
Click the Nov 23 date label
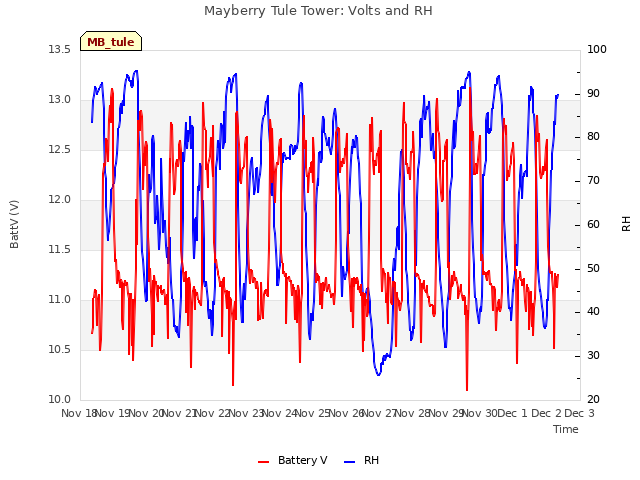[x=246, y=413]
